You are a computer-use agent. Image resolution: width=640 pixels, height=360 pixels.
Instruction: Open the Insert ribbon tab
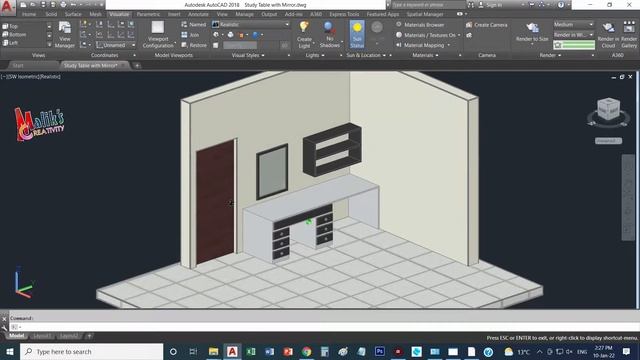pyautogui.click(x=174, y=14)
